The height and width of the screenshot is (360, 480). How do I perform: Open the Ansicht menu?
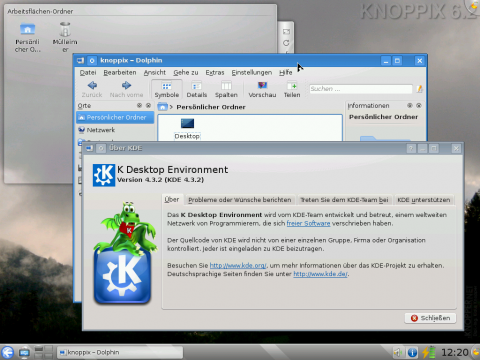click(155, 72)
